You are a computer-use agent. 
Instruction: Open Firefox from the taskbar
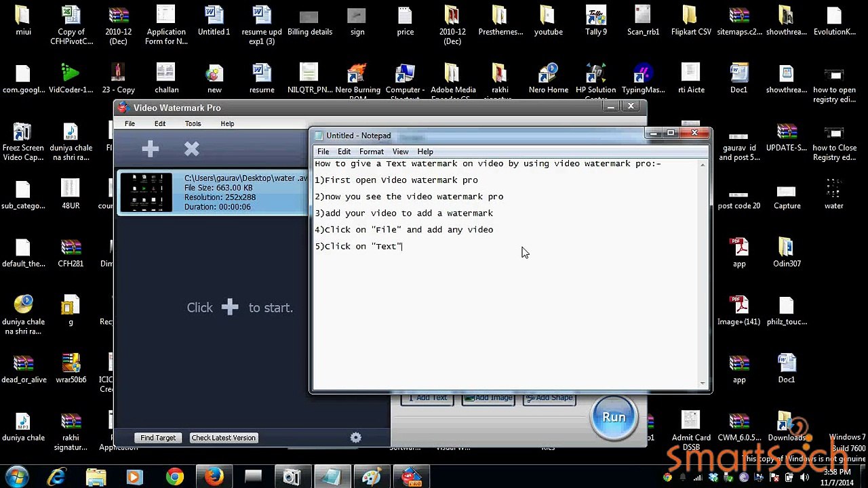click(x=214, y=477)
